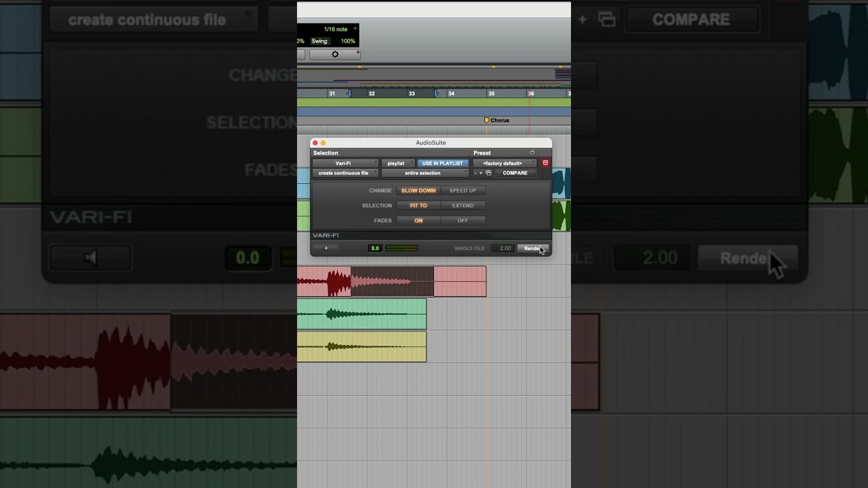Click the blue selection end marker near bar 33
Image resolution: width=868 pixels, height=488 pixels.
[x=436, y=94]
